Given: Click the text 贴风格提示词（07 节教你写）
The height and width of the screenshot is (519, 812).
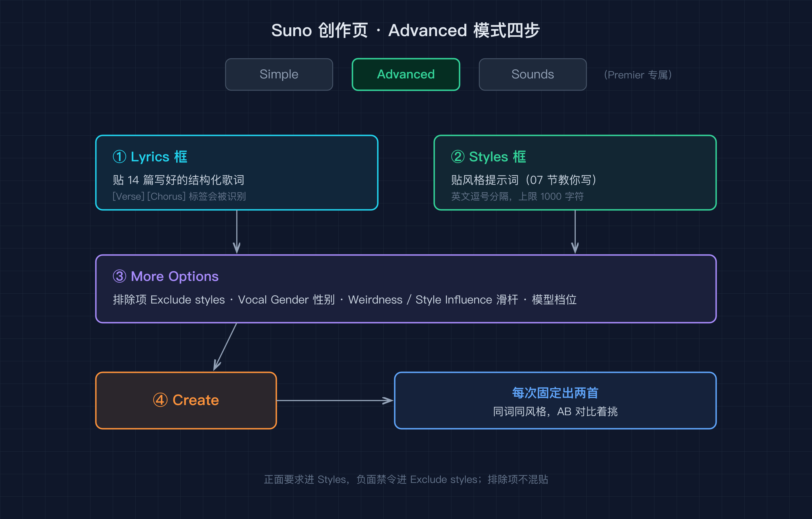Looking at the screenshot, I should pyautogui.click(x=525, y=180).
